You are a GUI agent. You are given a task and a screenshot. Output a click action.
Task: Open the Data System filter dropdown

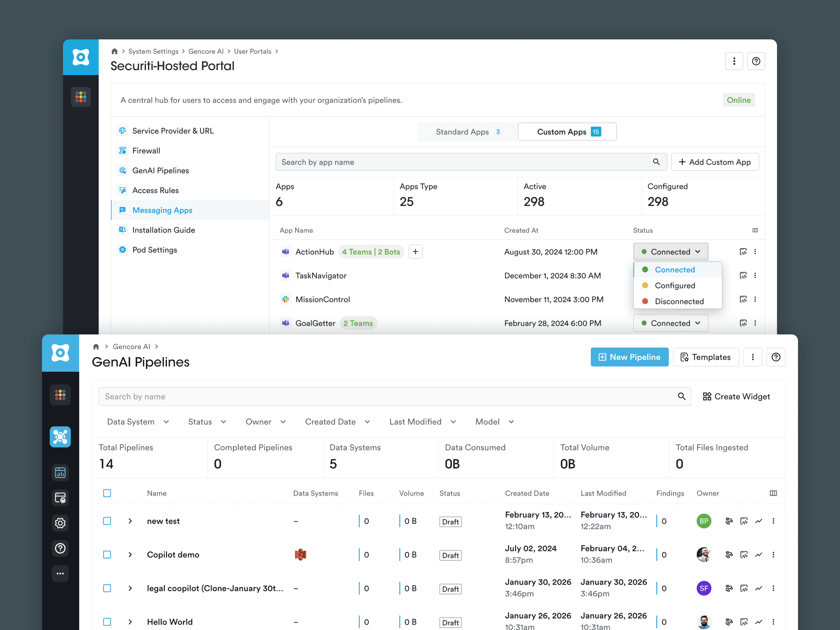point(138,422)
